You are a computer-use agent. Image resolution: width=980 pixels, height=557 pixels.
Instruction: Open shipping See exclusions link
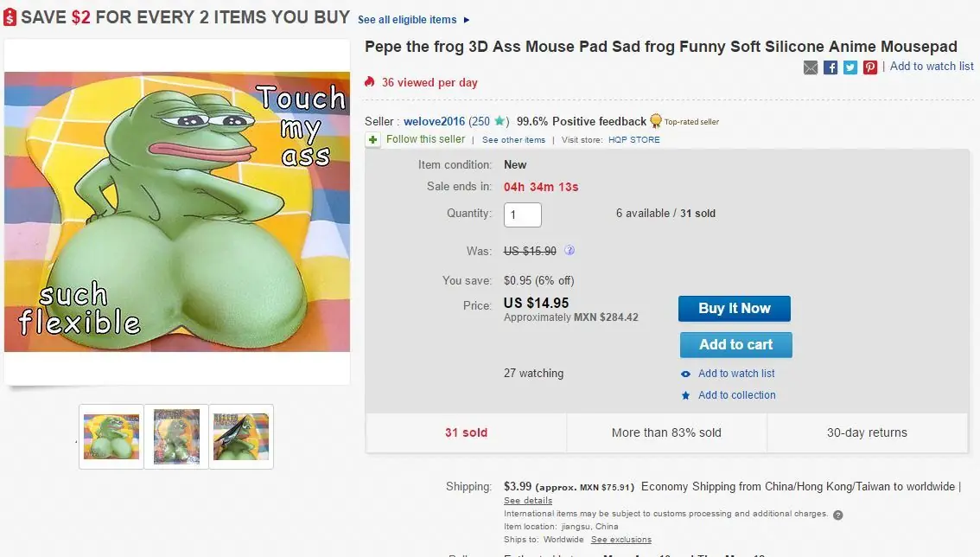tap(620, 540)
